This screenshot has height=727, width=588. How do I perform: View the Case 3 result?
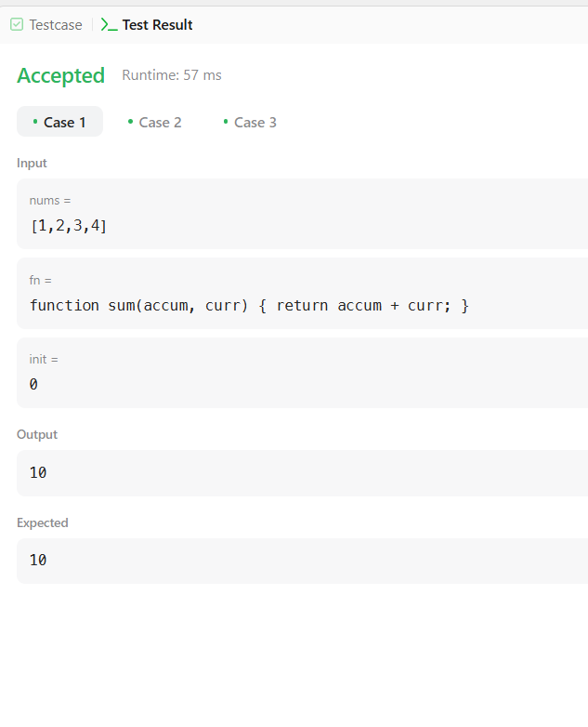pos(250,122)
